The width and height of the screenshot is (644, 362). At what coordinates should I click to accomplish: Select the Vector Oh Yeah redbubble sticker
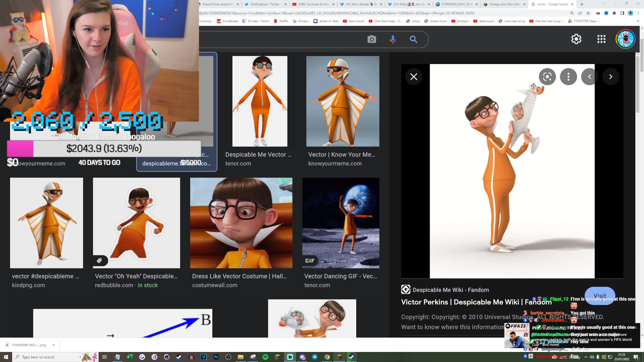(137, 223)
